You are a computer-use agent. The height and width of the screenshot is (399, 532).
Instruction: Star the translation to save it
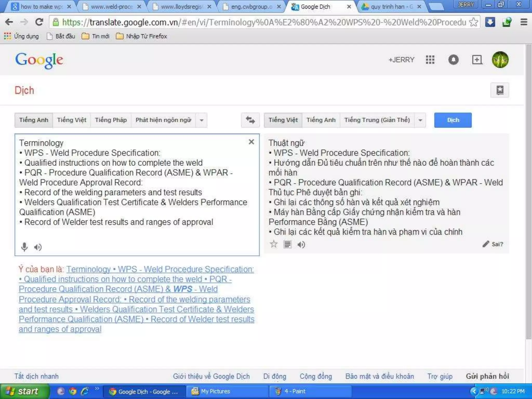coord(274,244)
